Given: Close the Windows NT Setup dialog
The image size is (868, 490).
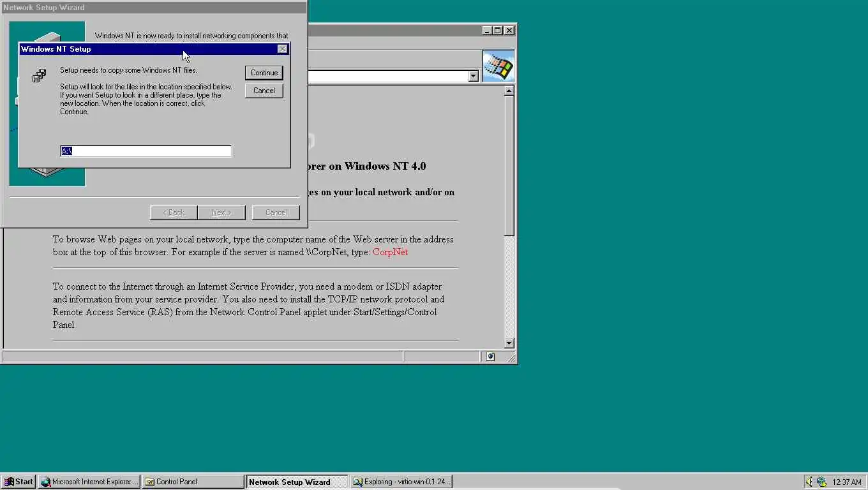Looking at the screenshot, I should [x=283, y=49].
